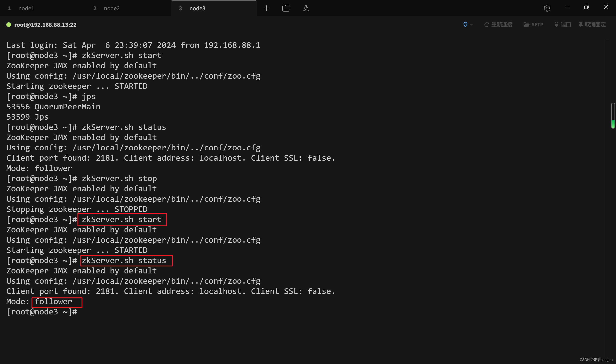Open the settings gear icon
The width and height of the screenshot is (616, 364).
click(547, 8)
